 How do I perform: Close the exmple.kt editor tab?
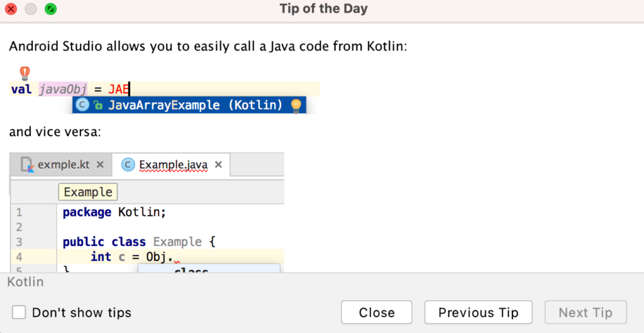pos(100,165)
